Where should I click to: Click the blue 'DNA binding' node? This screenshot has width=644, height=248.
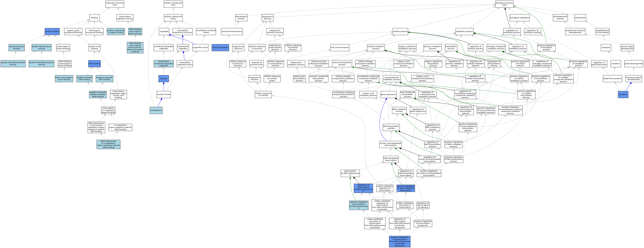[x=95, y=64]
